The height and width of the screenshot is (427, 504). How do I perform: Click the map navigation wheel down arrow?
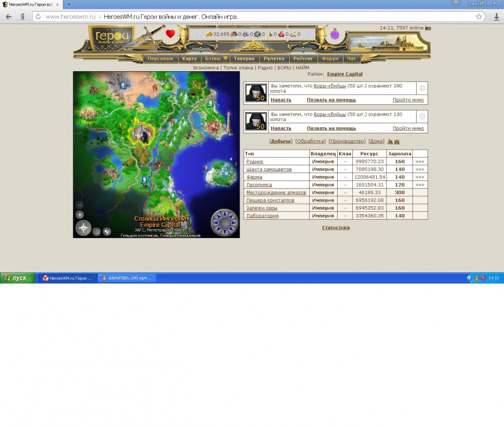pyautogui.click(x=225, y=231)
